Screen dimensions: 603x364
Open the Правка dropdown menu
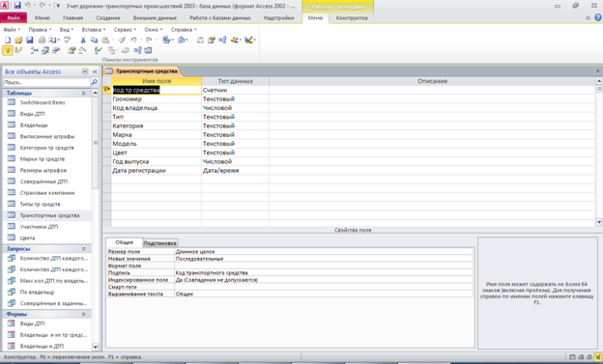(40, 30)
